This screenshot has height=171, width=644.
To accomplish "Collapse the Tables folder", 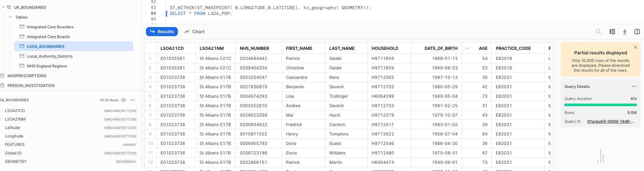I will click(10, 17).
